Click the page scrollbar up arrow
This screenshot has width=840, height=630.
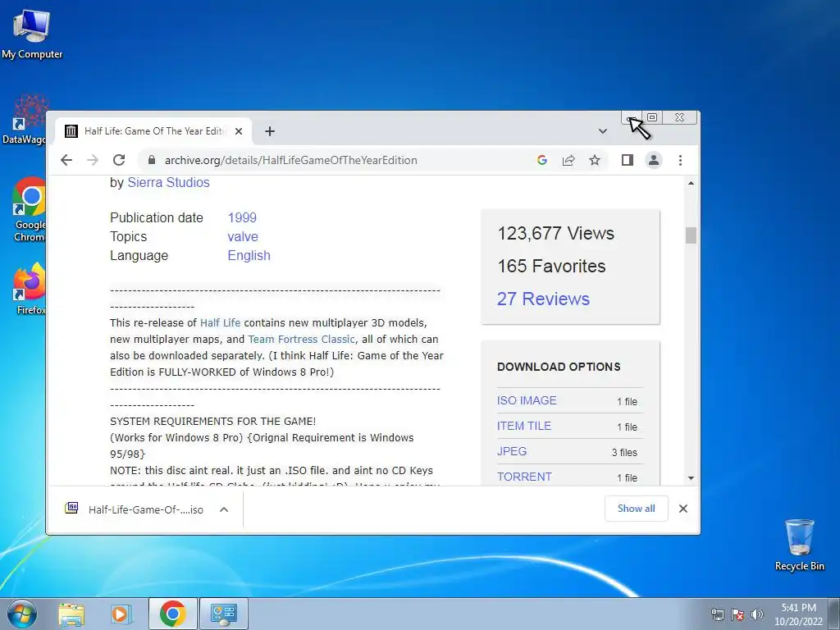pos(691,184)
